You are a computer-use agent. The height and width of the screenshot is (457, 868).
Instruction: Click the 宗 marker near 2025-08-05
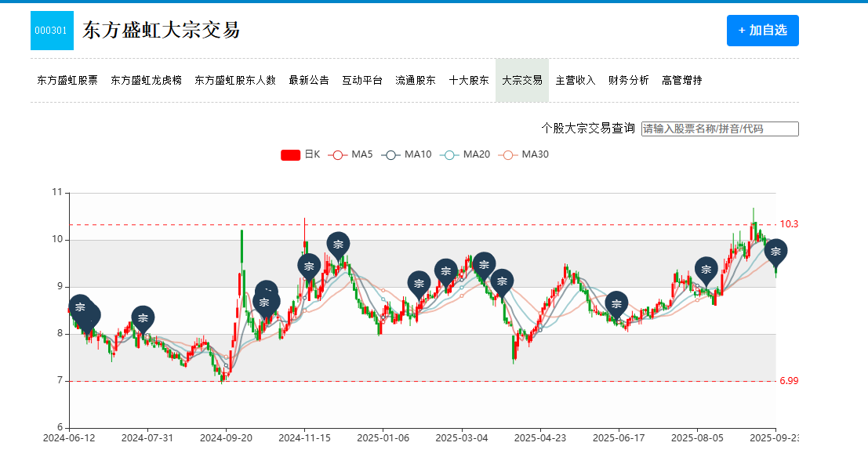[706, 270]
